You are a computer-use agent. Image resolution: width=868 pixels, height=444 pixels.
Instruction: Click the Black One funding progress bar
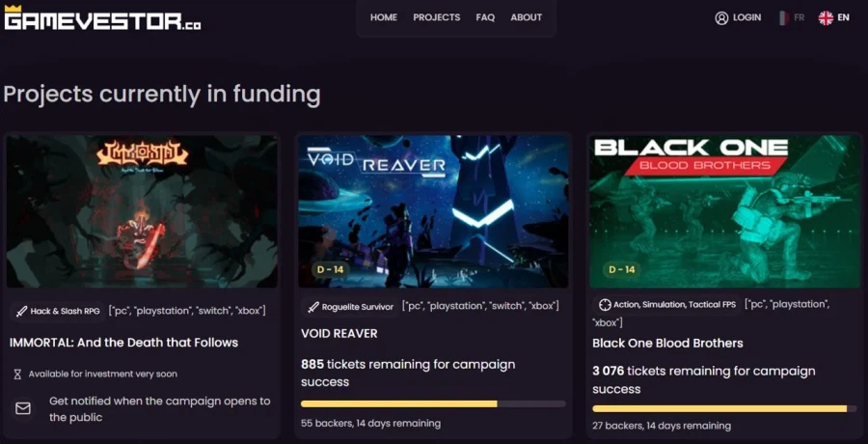click(x=724, y=409)
